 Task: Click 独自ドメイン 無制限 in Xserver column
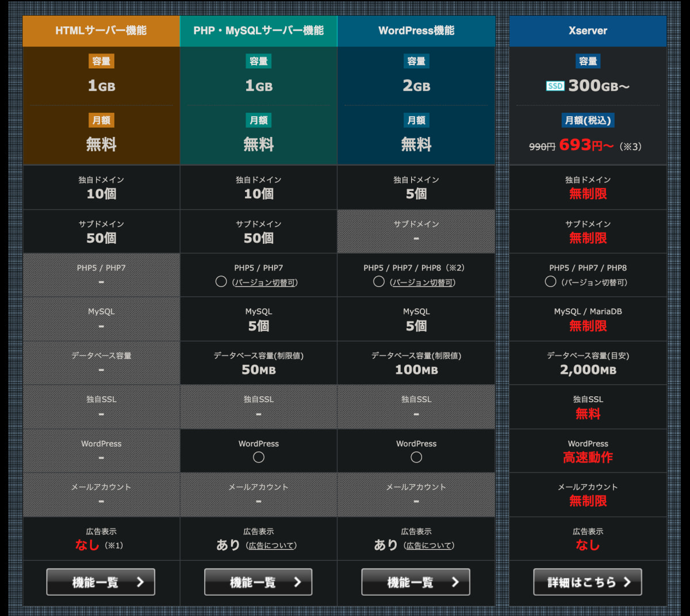(588, 188)
